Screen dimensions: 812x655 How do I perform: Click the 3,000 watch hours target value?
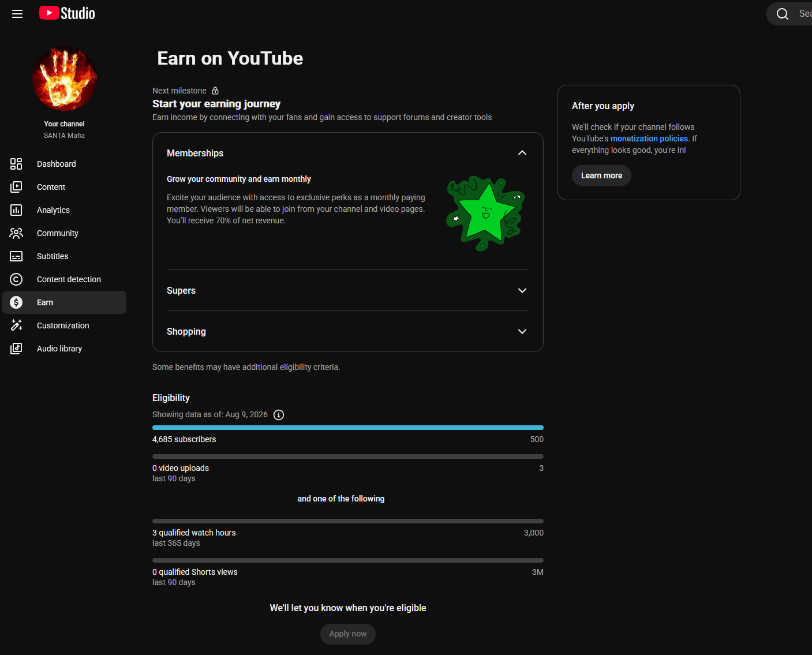[x=534, y=533]
